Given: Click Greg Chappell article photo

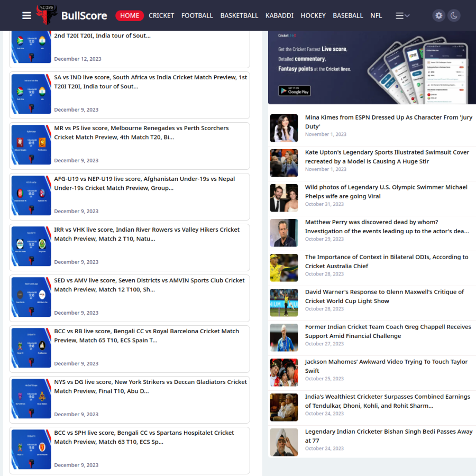Looking at the screenshot, I should click(284, 337).
